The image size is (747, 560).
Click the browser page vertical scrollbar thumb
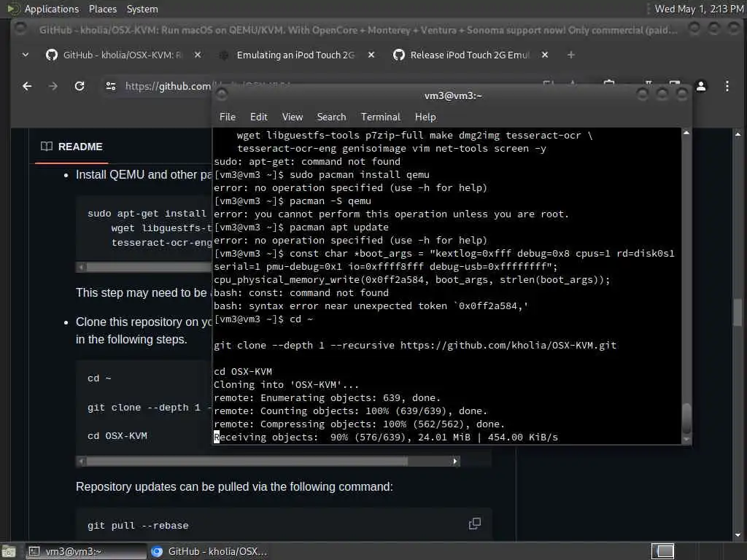(738, 312)
